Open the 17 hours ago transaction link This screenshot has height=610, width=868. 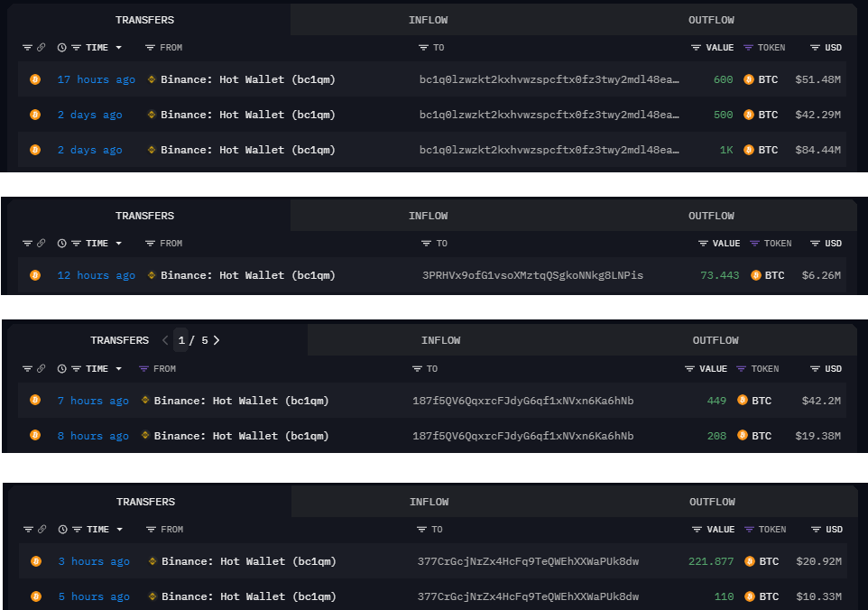click(x=96, y=79)
